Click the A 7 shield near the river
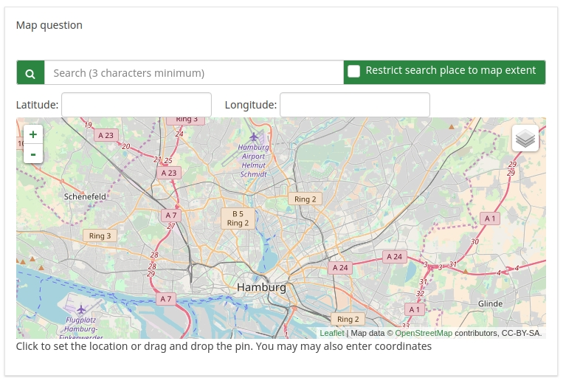Image resolution: width=566 pixels, height=392 pixels. pyautogui.click(x=165, y=299)
